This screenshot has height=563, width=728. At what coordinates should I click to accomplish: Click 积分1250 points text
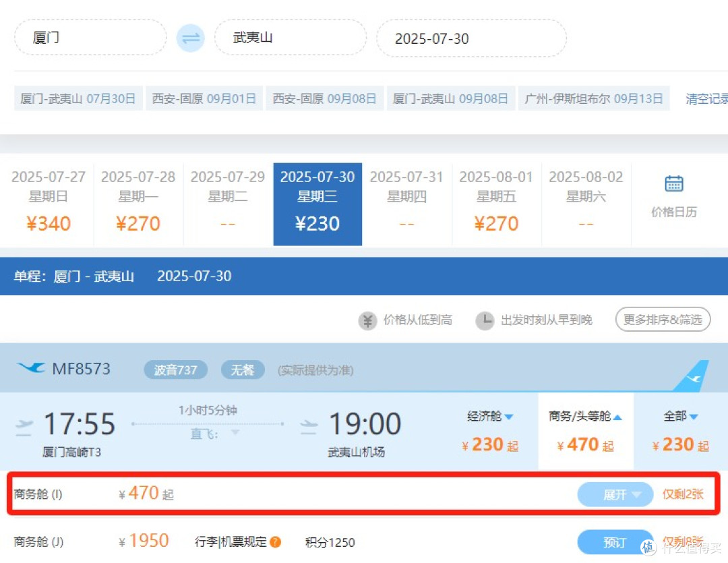330,543
